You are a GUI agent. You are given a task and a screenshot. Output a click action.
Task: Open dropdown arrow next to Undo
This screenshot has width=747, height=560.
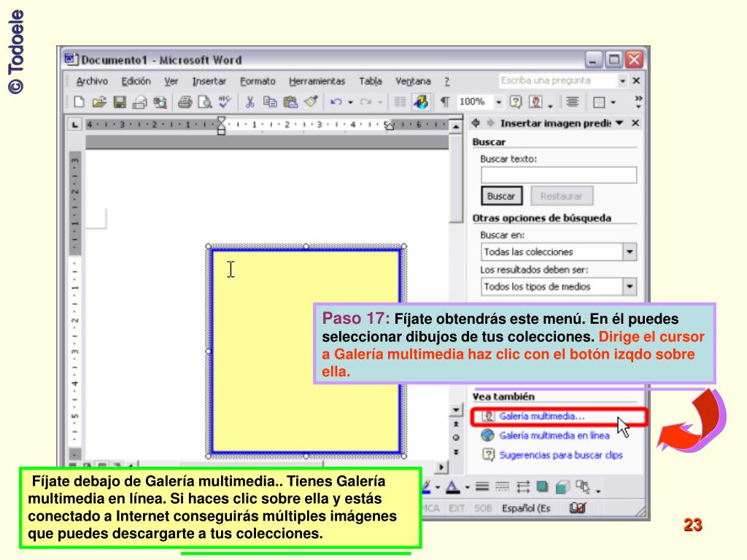pyautogui.click(x=350, y=102)
